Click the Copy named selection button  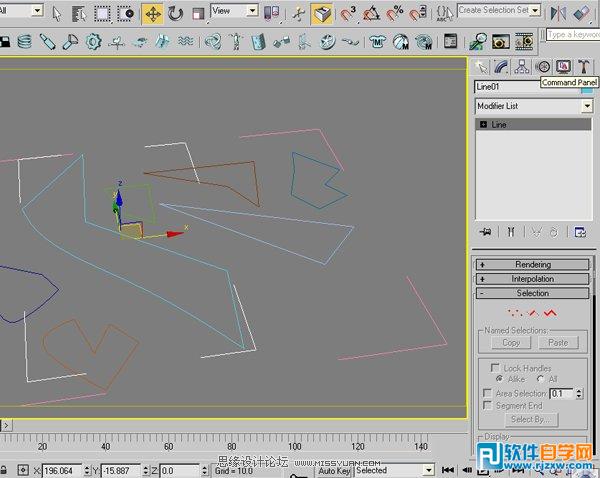coord(511,343)
